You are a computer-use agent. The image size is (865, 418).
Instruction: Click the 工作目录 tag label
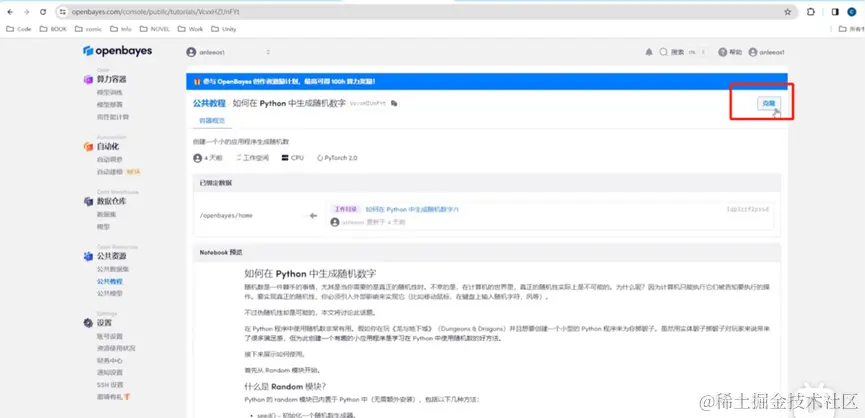tap(345, 210)
